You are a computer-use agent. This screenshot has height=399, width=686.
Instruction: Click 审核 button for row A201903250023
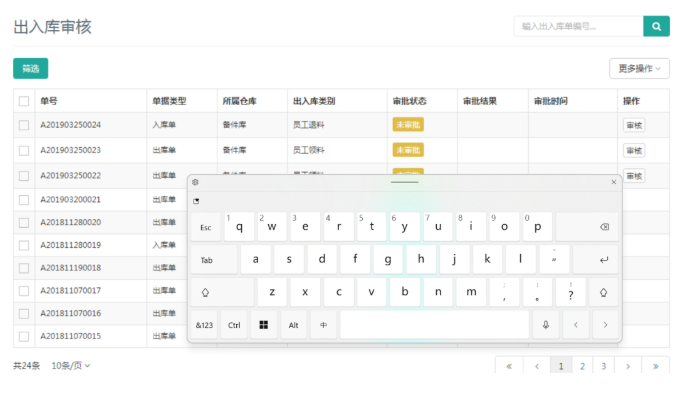point(634,150)
